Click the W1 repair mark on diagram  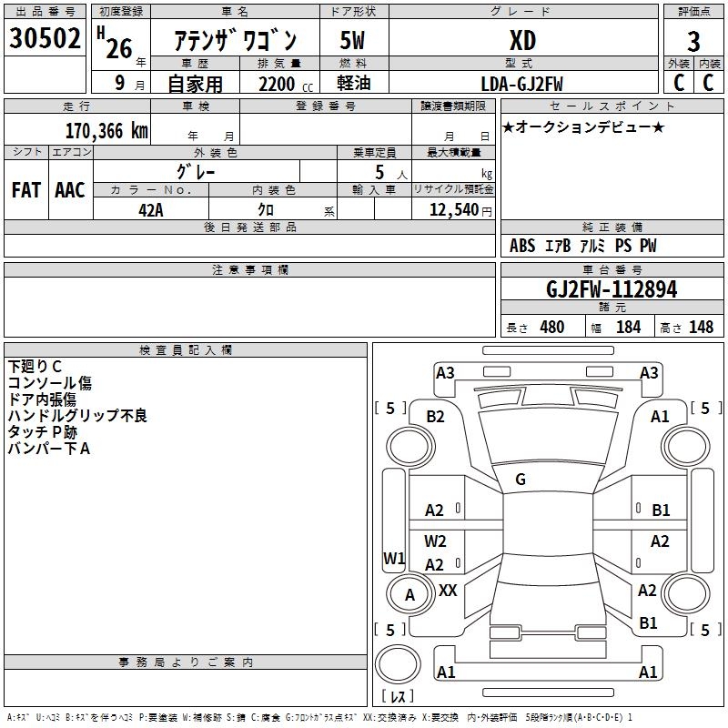point(393,558)
